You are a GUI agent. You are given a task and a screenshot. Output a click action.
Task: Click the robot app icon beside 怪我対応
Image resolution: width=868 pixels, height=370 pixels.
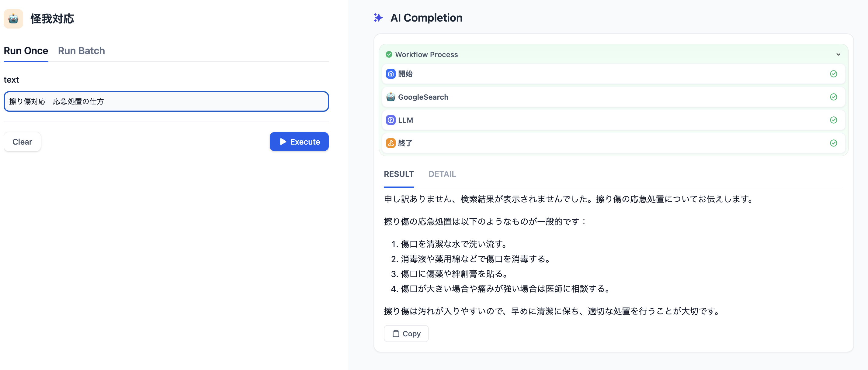click(x=13, y=19)
